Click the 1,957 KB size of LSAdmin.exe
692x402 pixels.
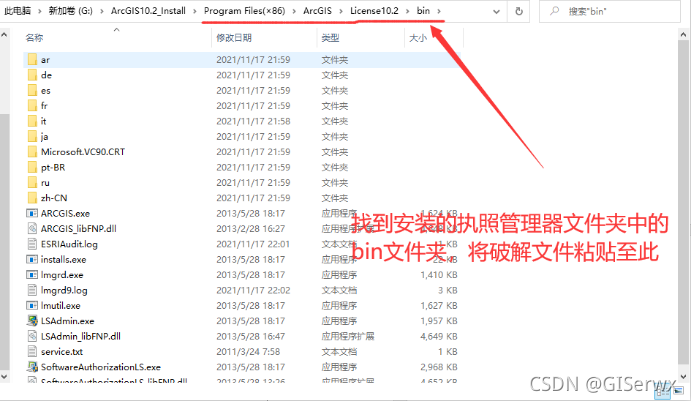pos(439,321)
